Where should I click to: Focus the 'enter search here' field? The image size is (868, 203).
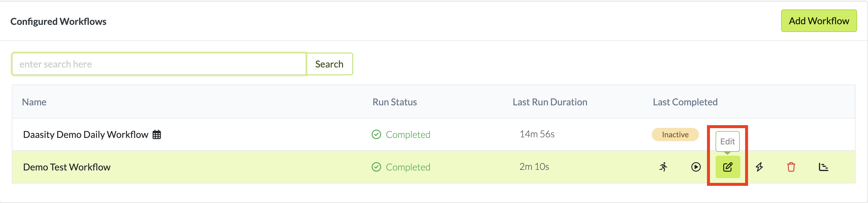point(159,64)
